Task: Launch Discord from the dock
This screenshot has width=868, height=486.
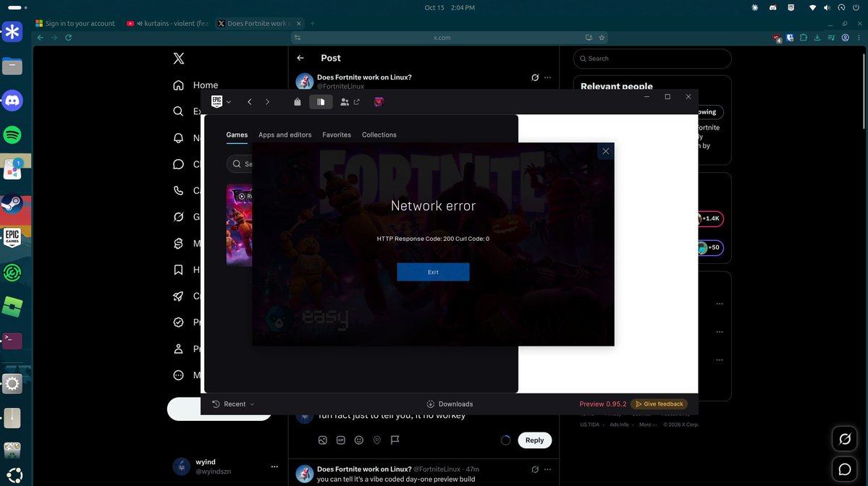Action: tap(12, 101)
